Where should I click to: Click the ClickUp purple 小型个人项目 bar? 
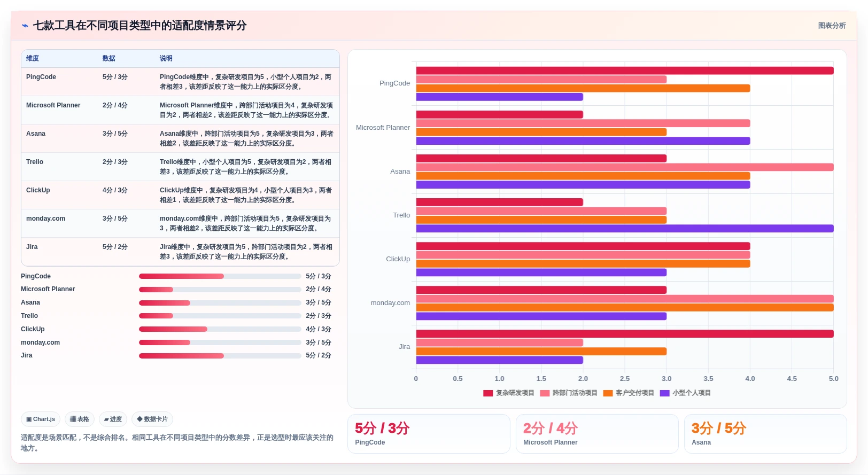point(541,272)
